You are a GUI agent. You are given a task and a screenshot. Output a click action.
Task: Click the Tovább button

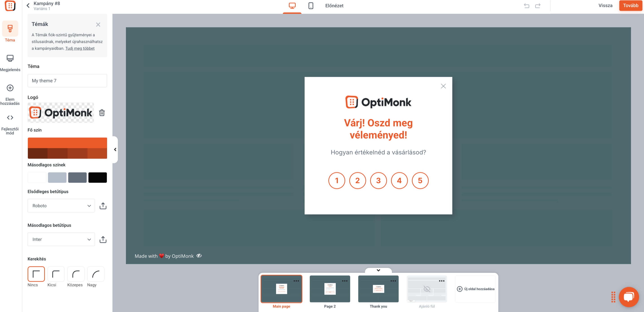(631, 6)
